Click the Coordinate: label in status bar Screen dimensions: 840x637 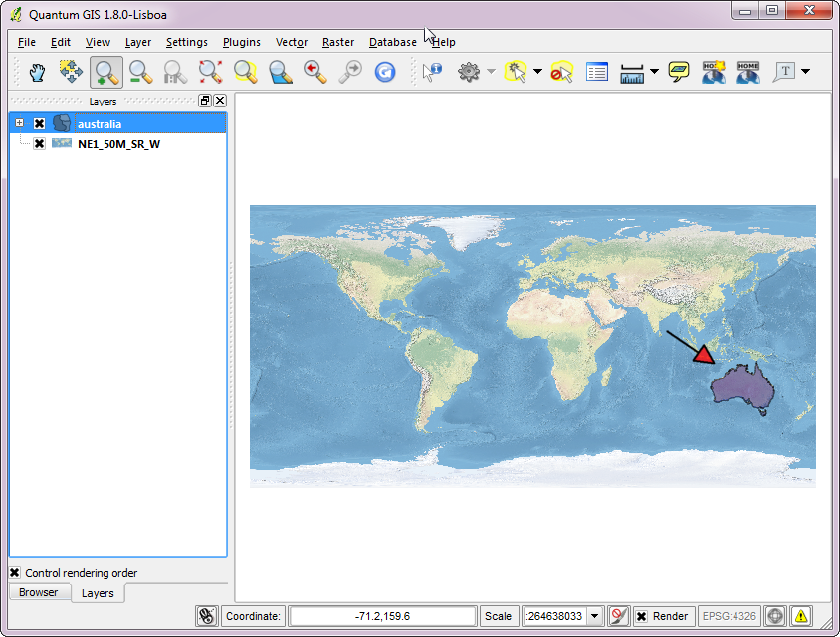(x=253, y=616)
